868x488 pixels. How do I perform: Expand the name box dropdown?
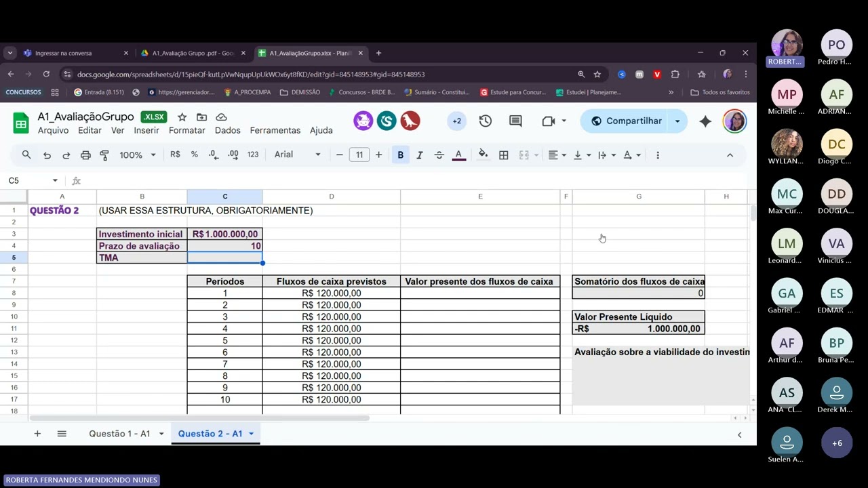[x=55, y=180]
